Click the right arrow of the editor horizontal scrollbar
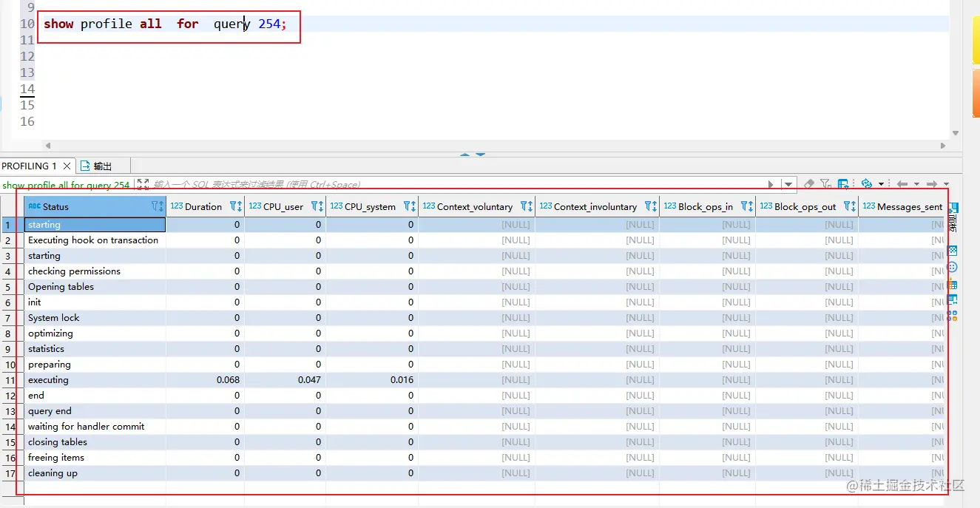 click(943, 146)
